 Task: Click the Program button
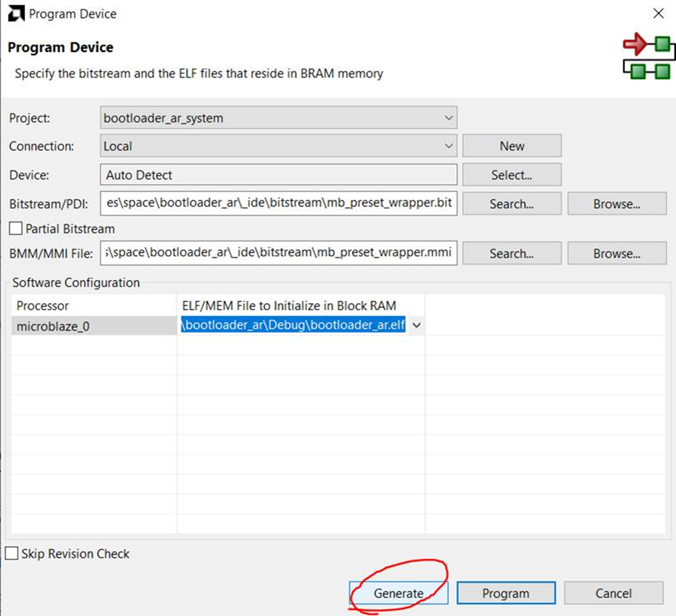[x=505, y=593]
